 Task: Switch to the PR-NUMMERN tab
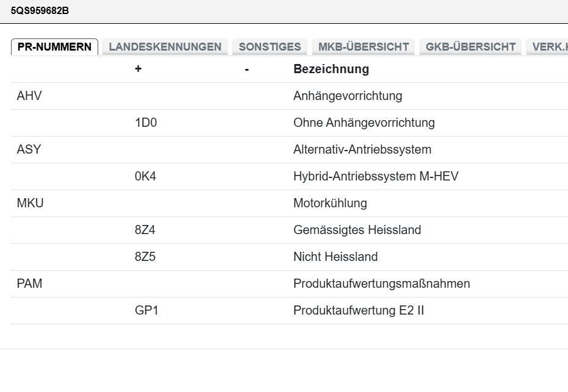pos(54,47)
